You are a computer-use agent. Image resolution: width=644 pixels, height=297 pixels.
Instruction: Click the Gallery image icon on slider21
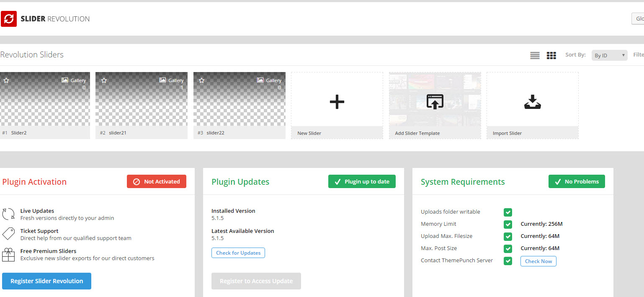163,80
